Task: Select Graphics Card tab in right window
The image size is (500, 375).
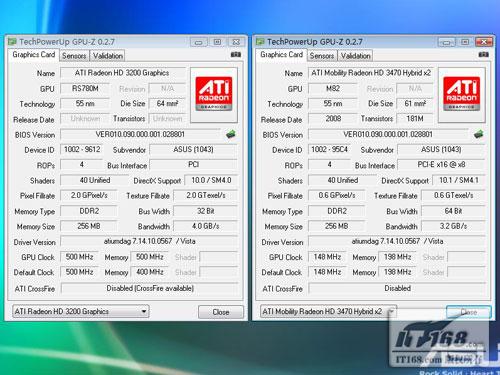Action: coord(282,55)
